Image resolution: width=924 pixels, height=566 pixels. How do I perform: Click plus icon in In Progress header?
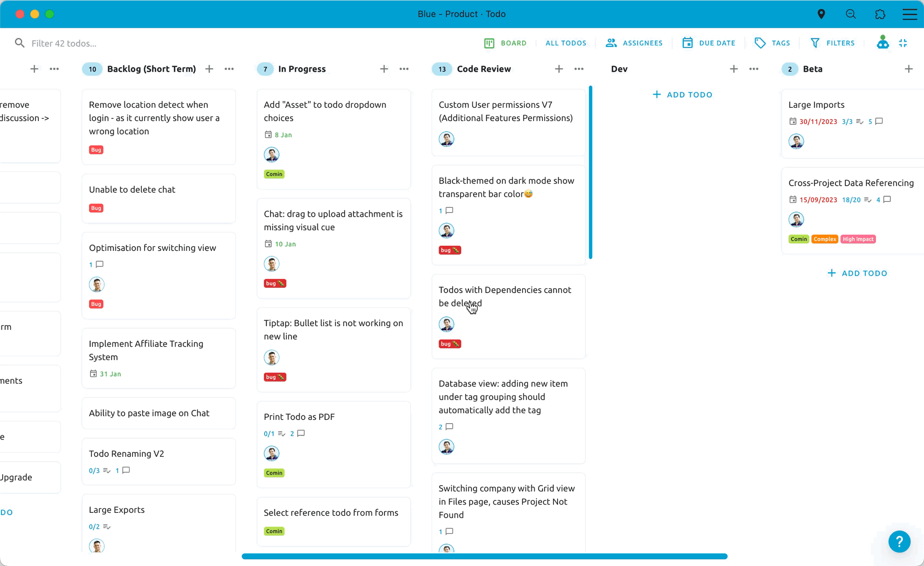coord(384,69)
